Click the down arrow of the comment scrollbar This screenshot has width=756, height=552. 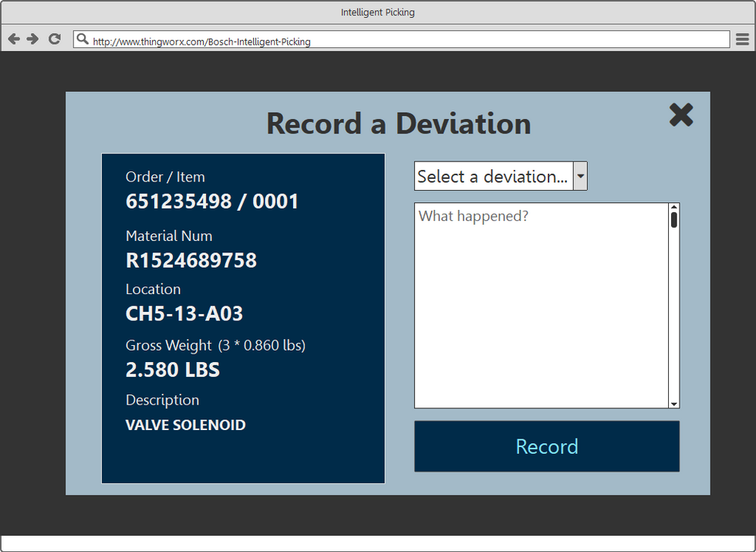pos(674,403)
